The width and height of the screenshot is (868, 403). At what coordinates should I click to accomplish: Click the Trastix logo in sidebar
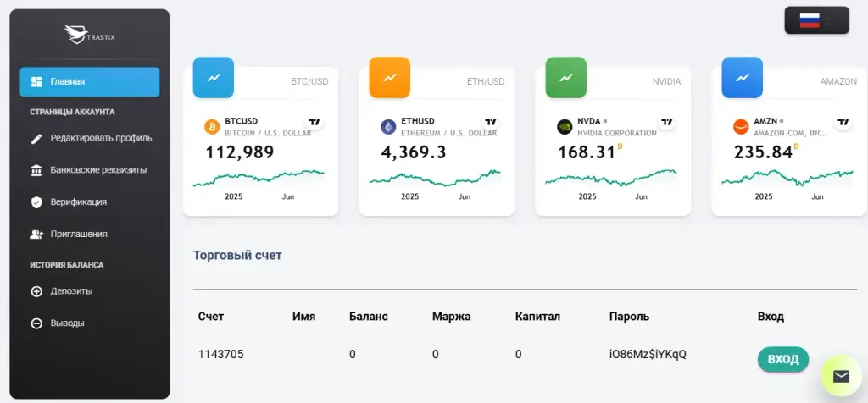pyautogui.click(x=90, y=36)
